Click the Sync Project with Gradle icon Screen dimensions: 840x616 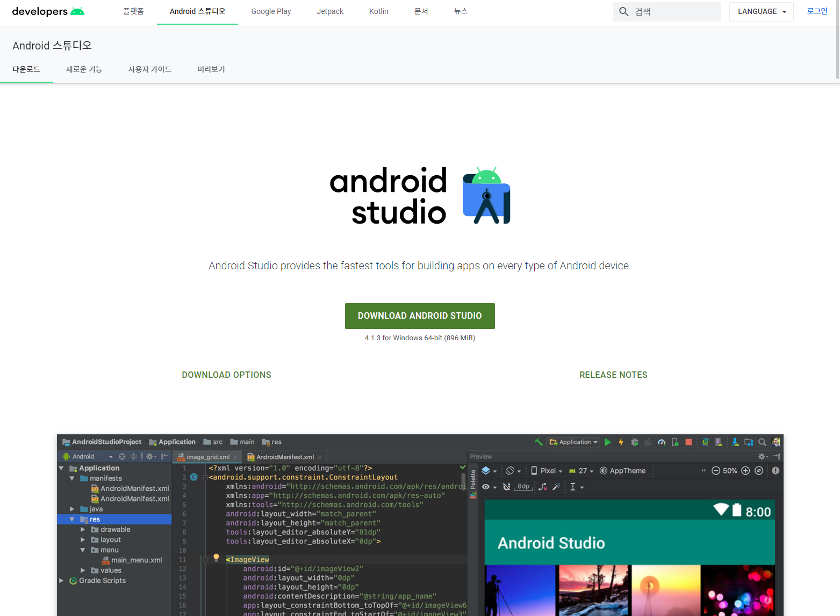pos(705,442)
